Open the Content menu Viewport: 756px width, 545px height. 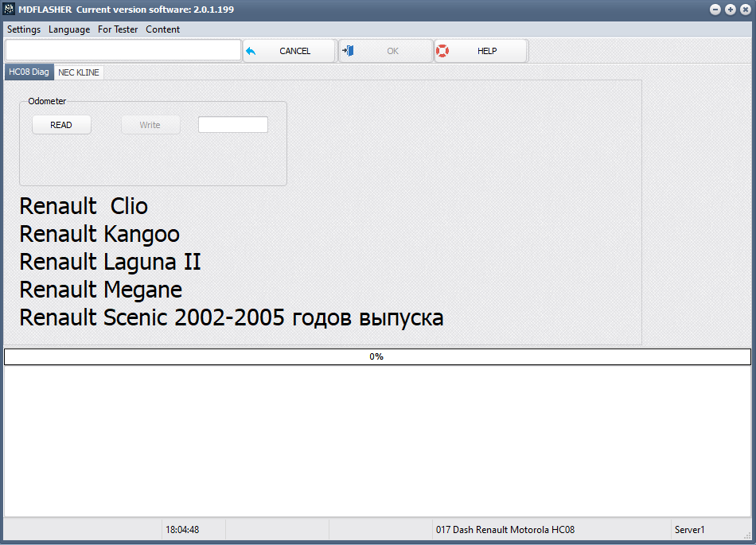162,29
